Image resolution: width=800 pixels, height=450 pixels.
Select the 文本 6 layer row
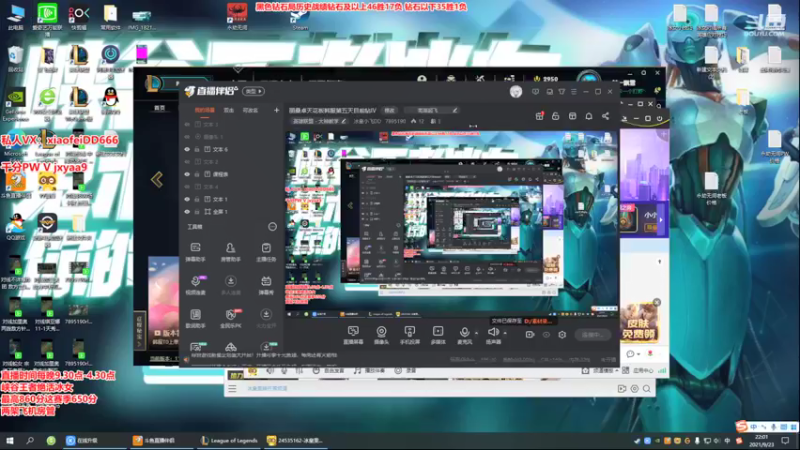[232, 149]
